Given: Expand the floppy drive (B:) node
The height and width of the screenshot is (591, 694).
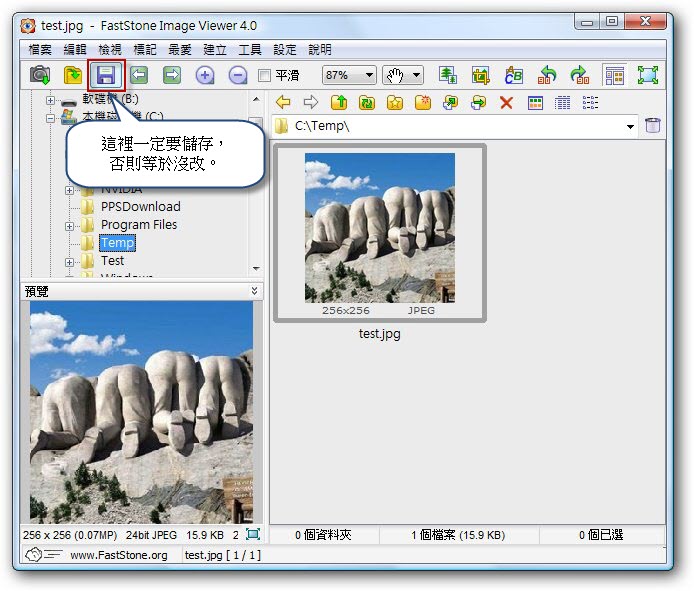Looking at the screenshot, I should tap(50, 100).
